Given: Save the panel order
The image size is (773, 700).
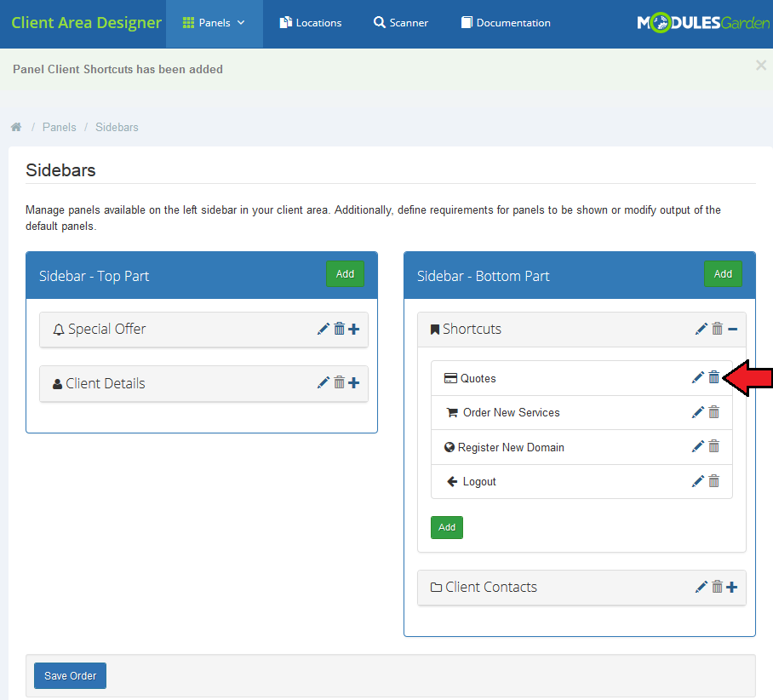Looking at the screenshot, I should click(x=70, y=676).
